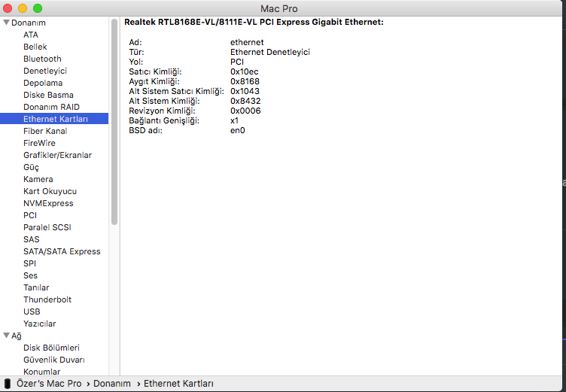566x392 pixels.
Task: Click the Yol value PCI
Action: tap(237, 62)
